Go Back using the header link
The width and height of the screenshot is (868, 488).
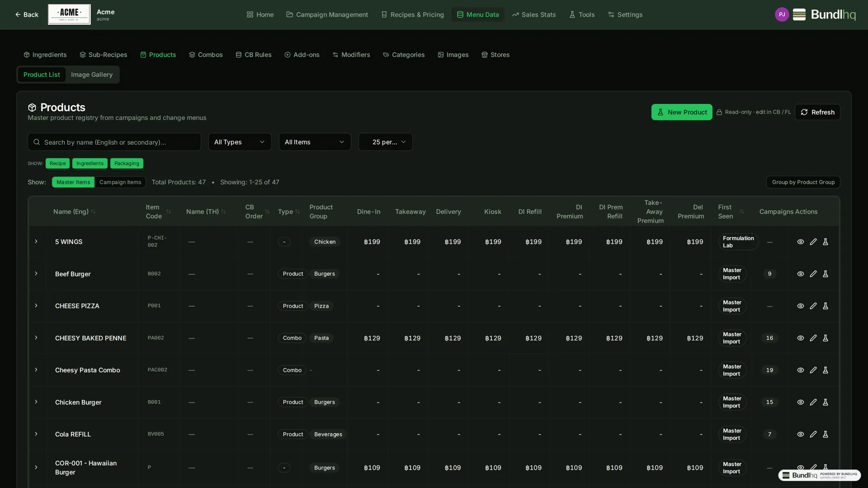(26, 14)
